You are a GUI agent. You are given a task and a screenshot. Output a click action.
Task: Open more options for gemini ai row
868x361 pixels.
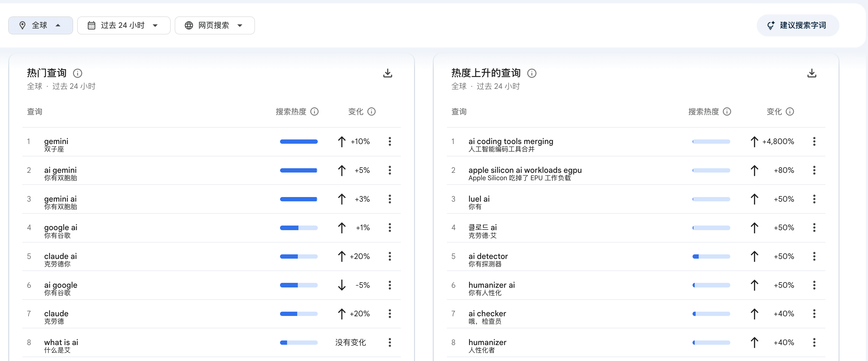coord(390,199)
